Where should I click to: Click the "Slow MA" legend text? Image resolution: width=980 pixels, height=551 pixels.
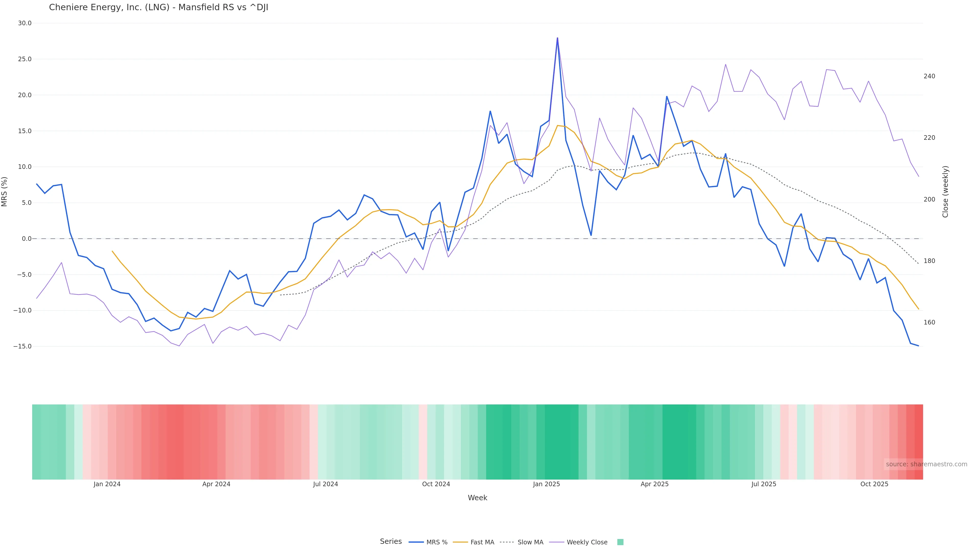coord(530,542)
